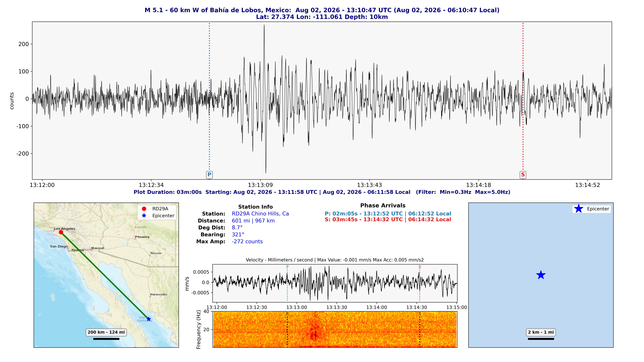This screenshot has width=644, height=362.
Task: Click the red hexagon icon in the map legend
Action: [x=144, y=209]
